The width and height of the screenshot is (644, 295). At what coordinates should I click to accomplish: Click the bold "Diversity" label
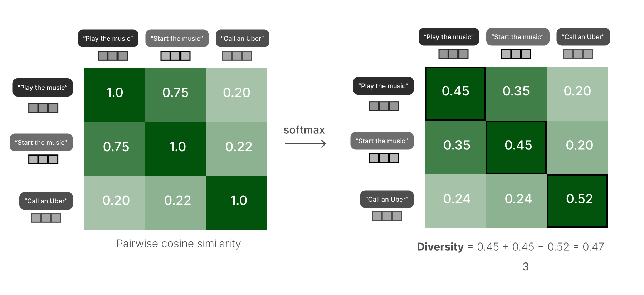point(440,247)
